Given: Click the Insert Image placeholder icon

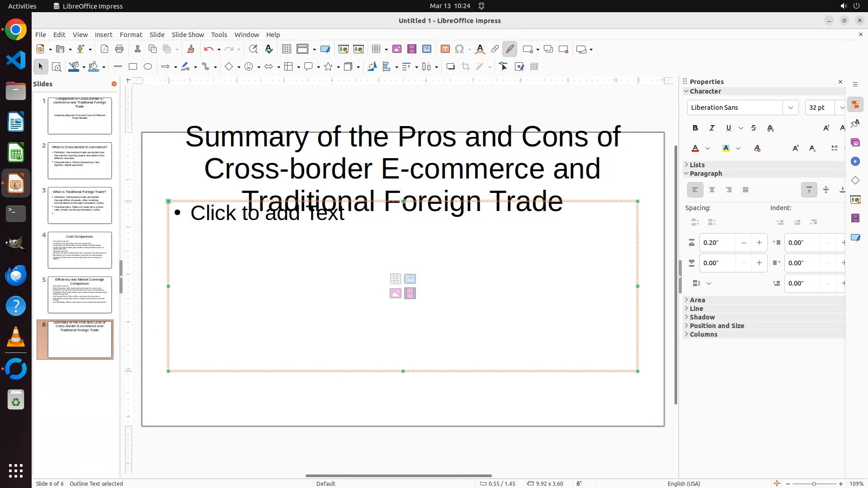Looking at the screenshot, I should coord(395,294).
